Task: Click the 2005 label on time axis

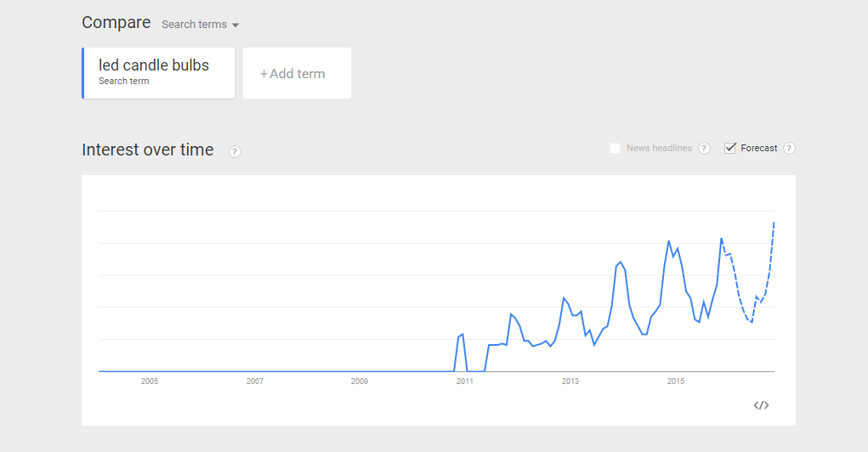Action: tap(149, 381)
